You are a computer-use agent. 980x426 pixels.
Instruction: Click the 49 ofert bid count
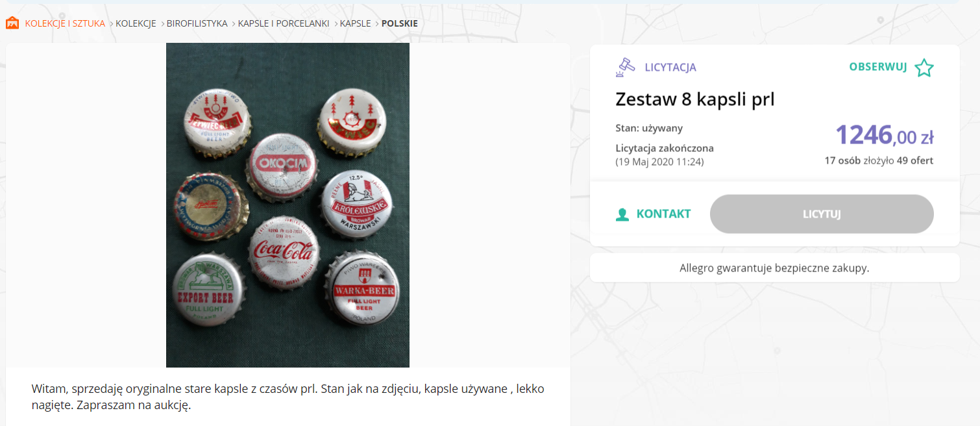[915, 160]
